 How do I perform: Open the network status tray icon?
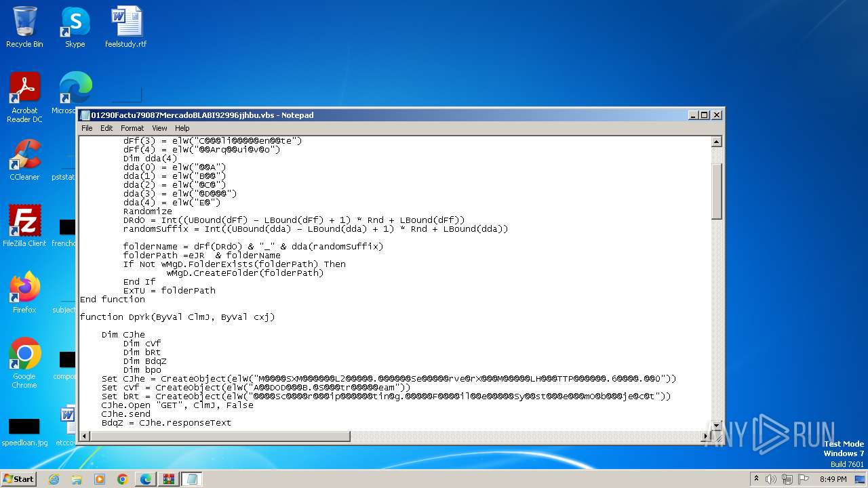pyautogui.click(x=787, y=479)
